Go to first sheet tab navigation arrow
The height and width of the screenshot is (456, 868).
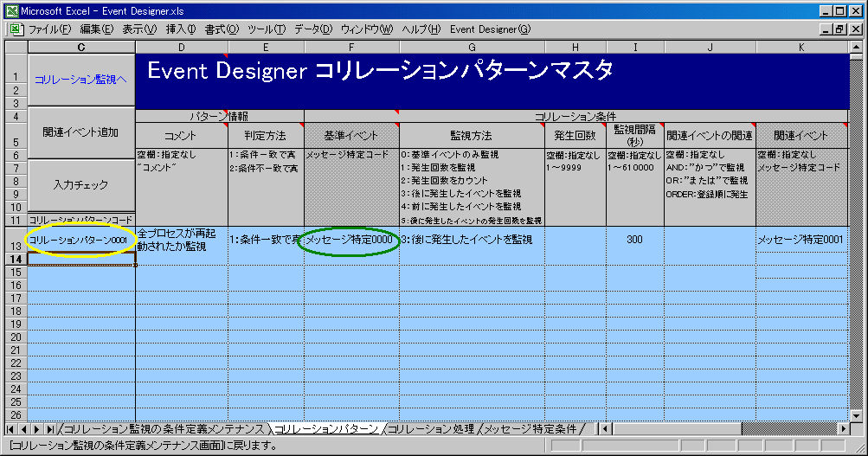click(10, 429)
